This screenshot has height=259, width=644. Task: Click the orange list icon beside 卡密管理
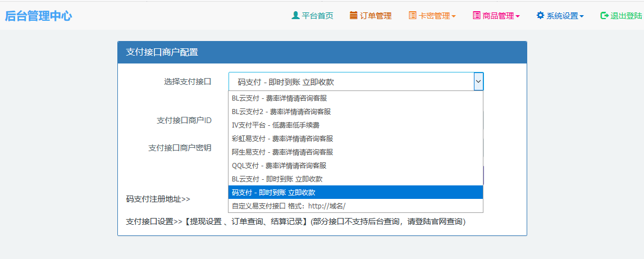tap(413, 16)
